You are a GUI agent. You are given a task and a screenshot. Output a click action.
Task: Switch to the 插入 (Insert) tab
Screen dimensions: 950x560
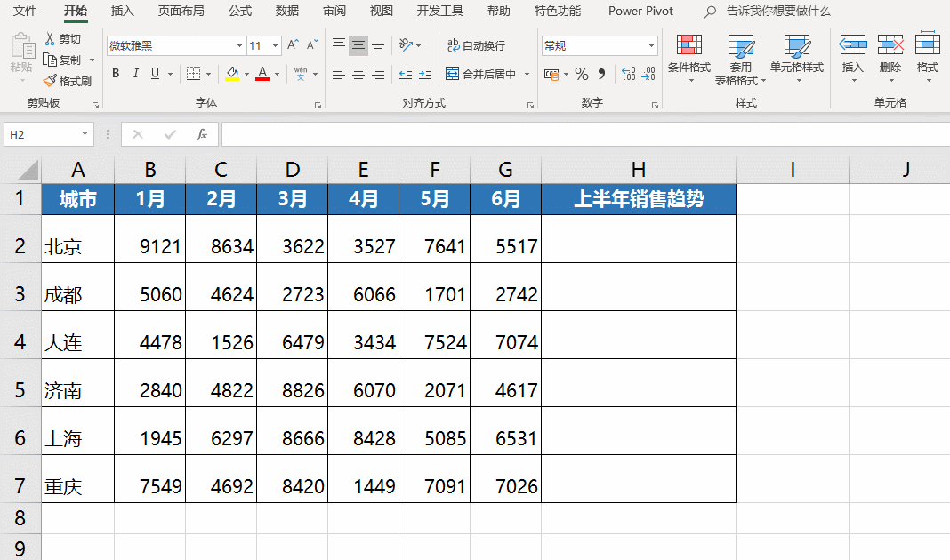123,11
